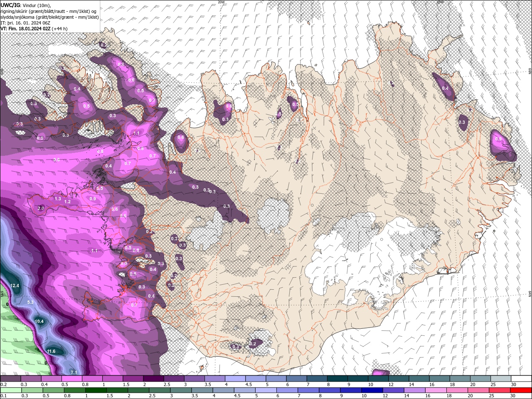Click the 'rigning/skúrir' header line

49,11
